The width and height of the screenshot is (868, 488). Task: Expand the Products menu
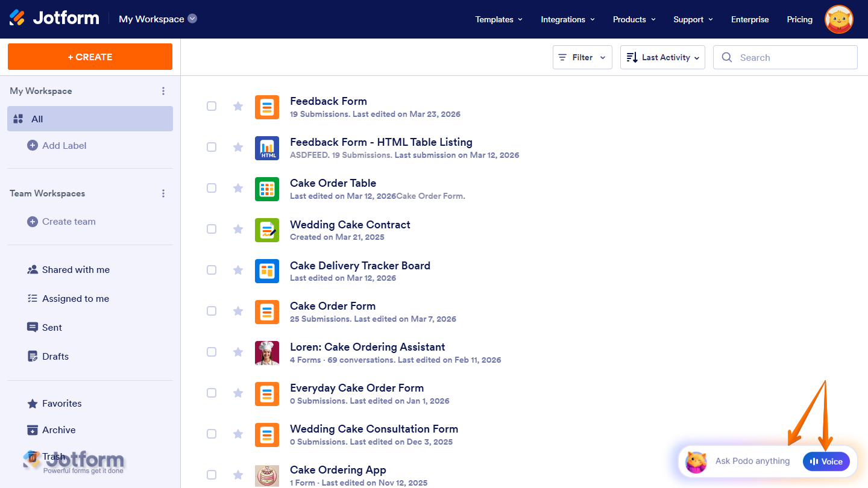click(634, 19)
